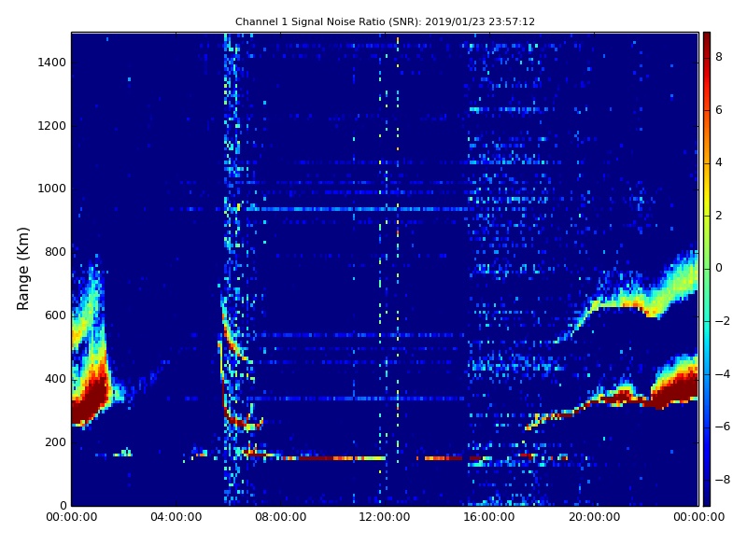Click the colorbar label −4

pos(722,374)
